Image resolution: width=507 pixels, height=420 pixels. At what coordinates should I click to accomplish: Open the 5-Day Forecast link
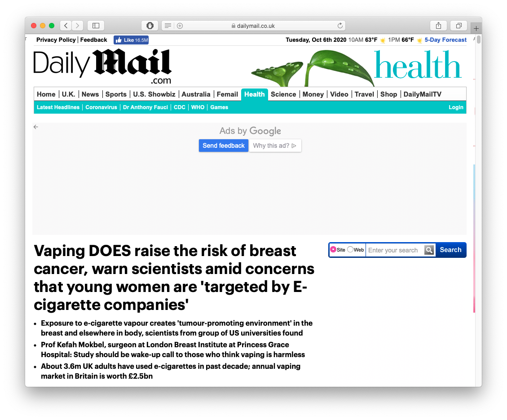pos(445,40)
